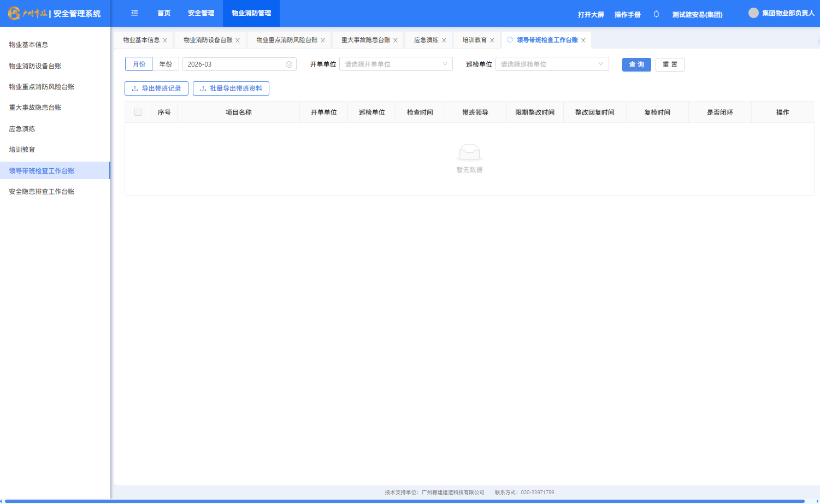820x504 pixels.
Task: Open 安全隐患排查工作台账 in the sidebar
Action: pyautogui.click(x=42, y=192)
